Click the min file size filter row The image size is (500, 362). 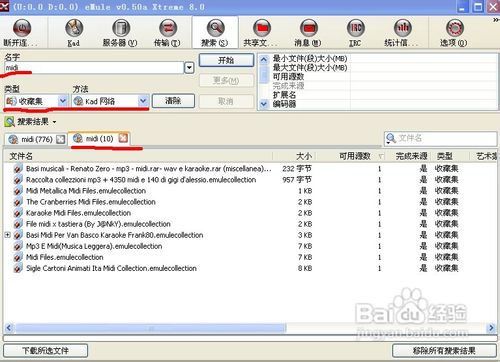[383, 59]
